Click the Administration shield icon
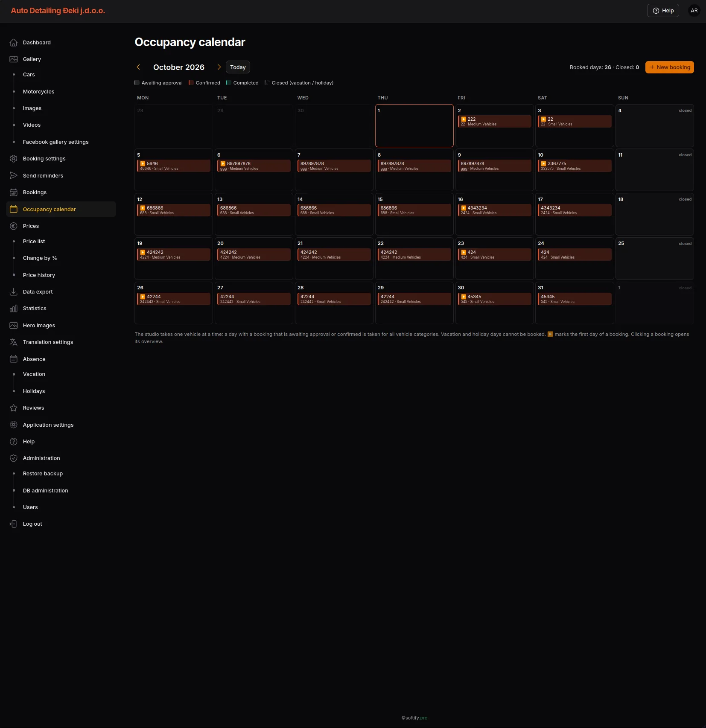 14,458
